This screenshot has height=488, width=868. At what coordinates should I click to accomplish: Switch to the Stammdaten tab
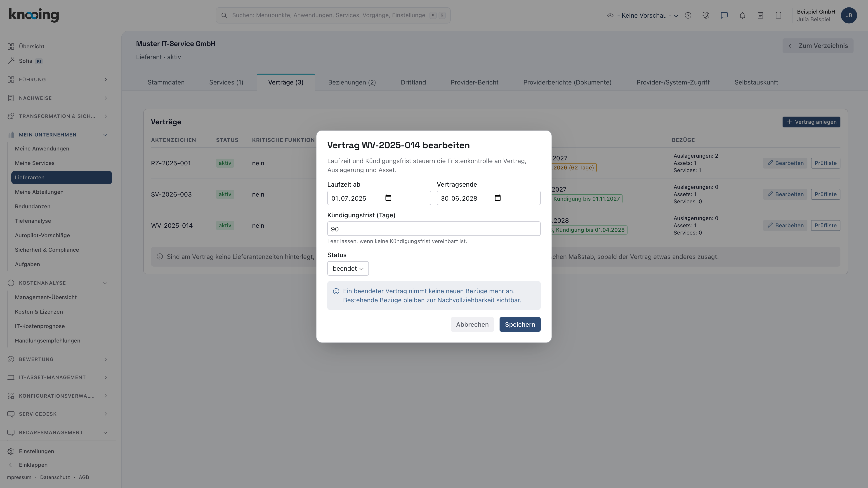(x=166, y=82)
